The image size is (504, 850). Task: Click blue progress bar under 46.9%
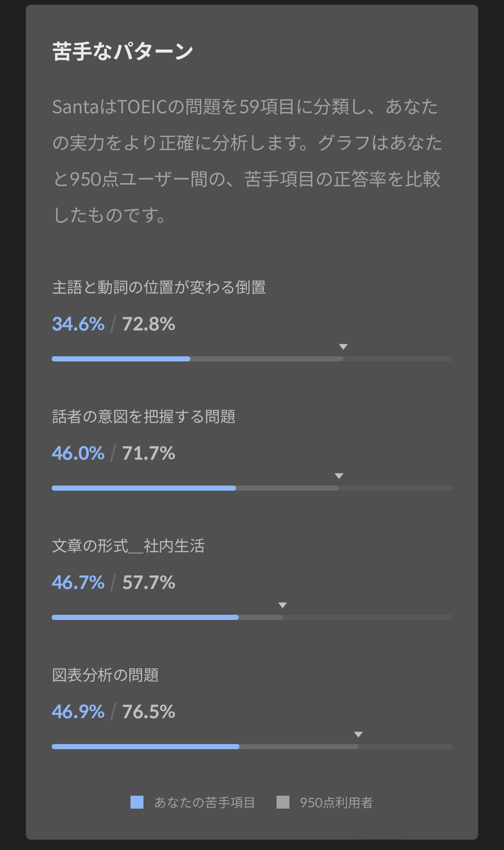[x=146, y=747]
